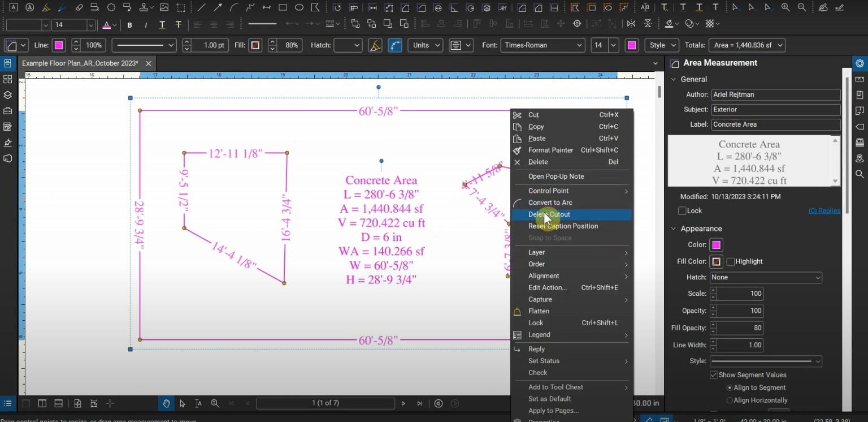The image size is (868, 422).
Task: Click the page number field showing 1 of 7
Action: pyautogui.click(x=325, y=403)
